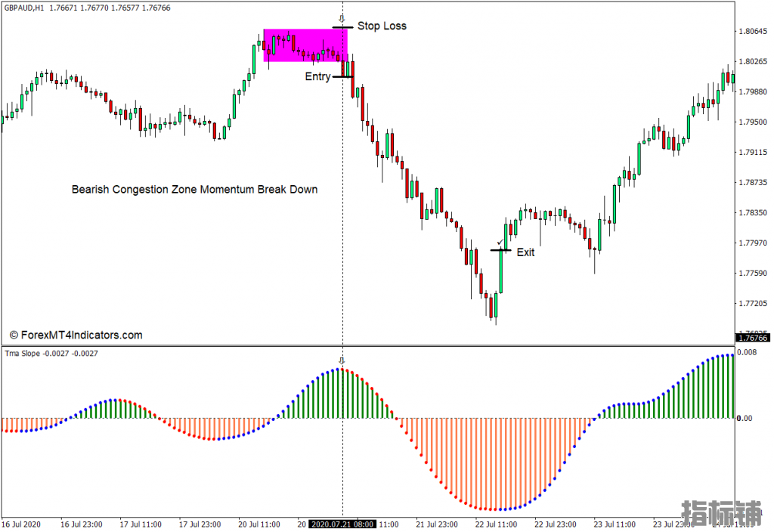Select the Entry horizontal line marker
Screen dimensions: 774x532
(x=342, y=76)
